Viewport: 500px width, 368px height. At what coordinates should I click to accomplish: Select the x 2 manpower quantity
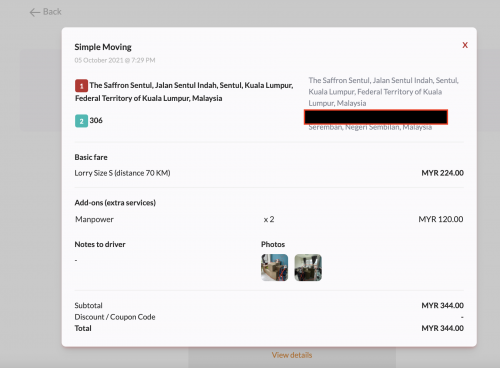[x=269, y=219]
